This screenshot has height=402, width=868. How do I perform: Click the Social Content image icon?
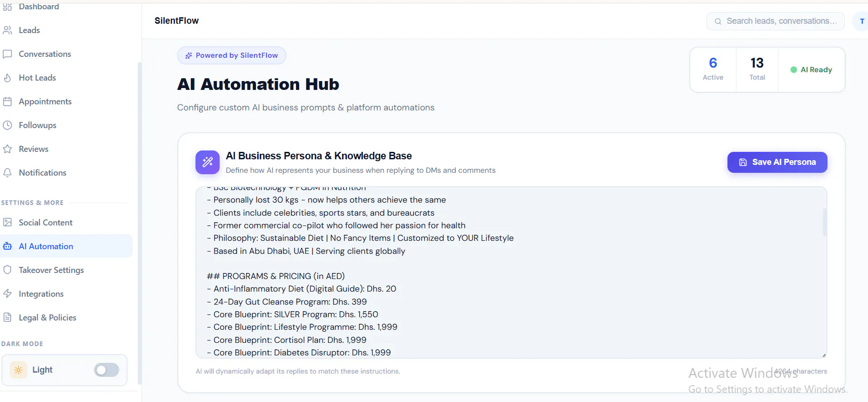point(7,223)
